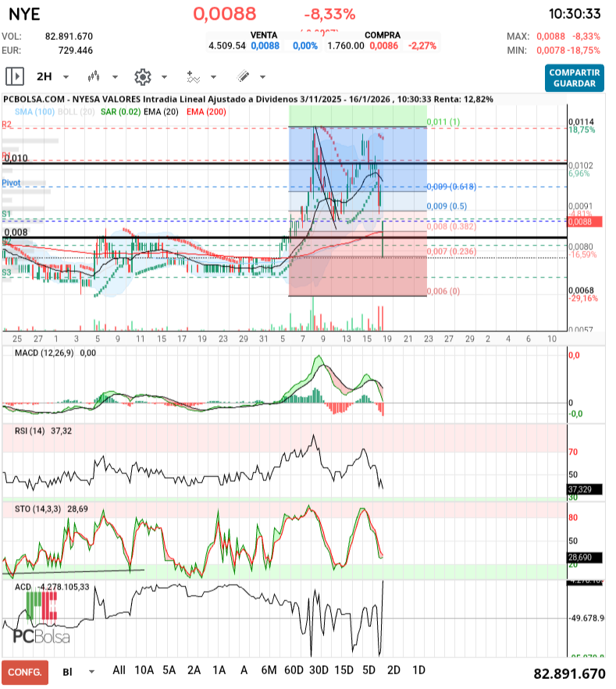Switch to the 30D range

coord(318,670)
